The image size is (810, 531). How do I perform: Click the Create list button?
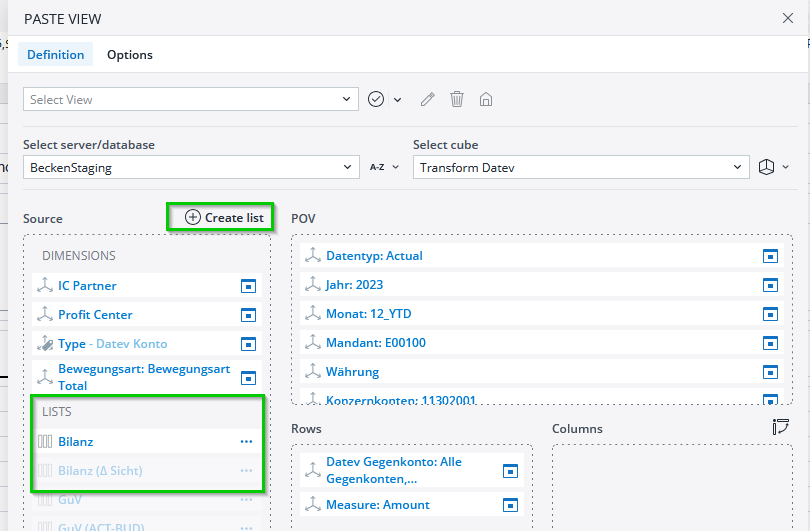pyautogui.click(x=225, y=217)
